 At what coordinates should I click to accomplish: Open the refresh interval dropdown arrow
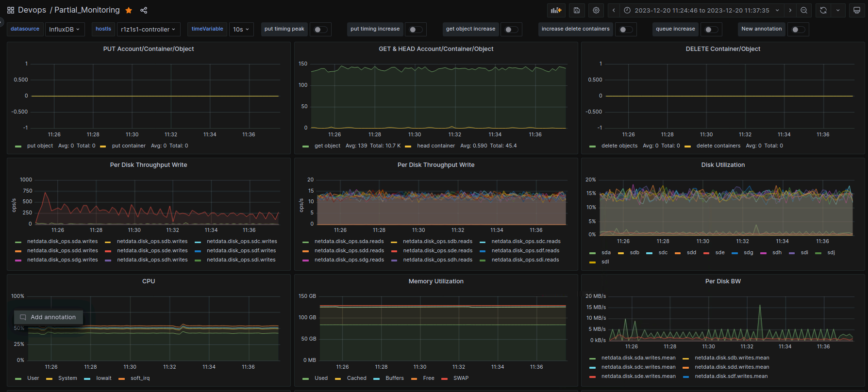(x=838, y=10)
